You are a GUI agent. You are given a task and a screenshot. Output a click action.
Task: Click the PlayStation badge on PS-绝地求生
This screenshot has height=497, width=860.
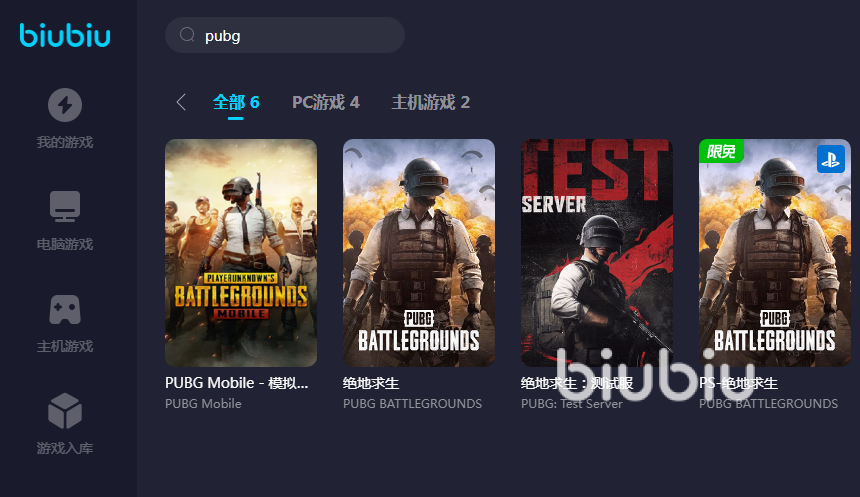point(830,159)
